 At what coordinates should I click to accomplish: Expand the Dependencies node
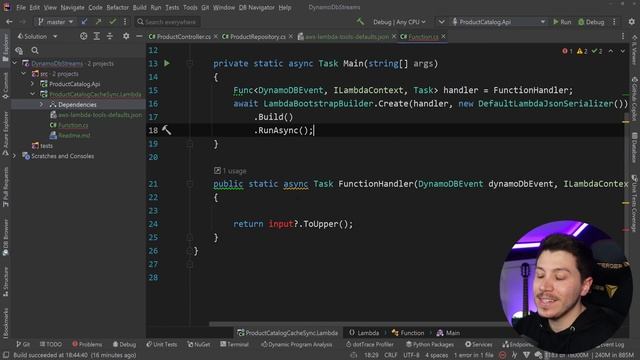tap(42, 104)
